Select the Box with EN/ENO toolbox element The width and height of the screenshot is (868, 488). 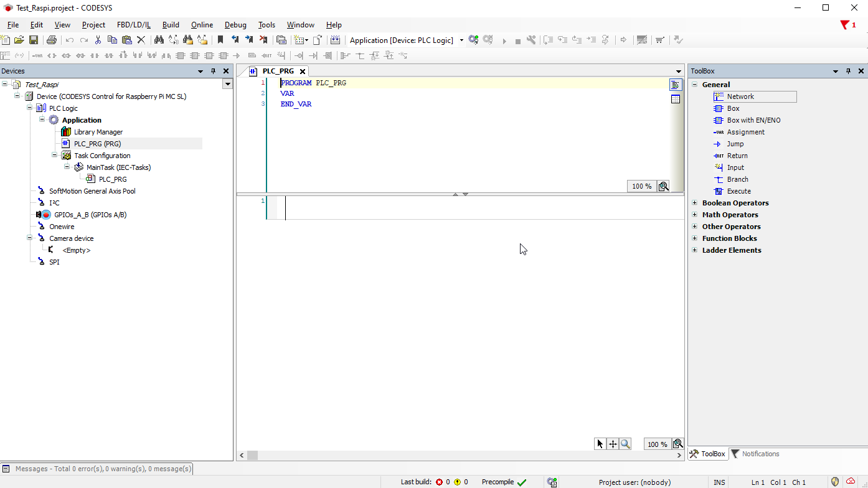click(753, 120)
